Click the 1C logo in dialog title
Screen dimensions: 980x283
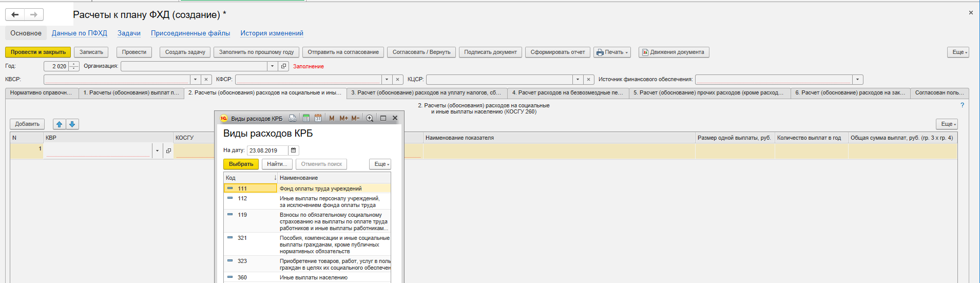(x=223, y=118)
